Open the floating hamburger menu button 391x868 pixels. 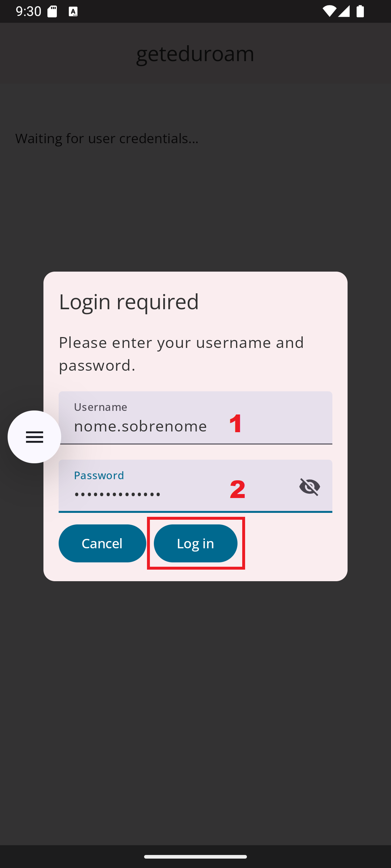[x=34, y=437]
